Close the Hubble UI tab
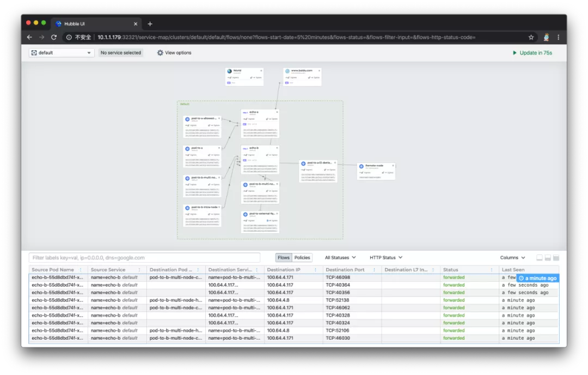The height and width of the screenshot is (375, 588). (x=136, y=23)
